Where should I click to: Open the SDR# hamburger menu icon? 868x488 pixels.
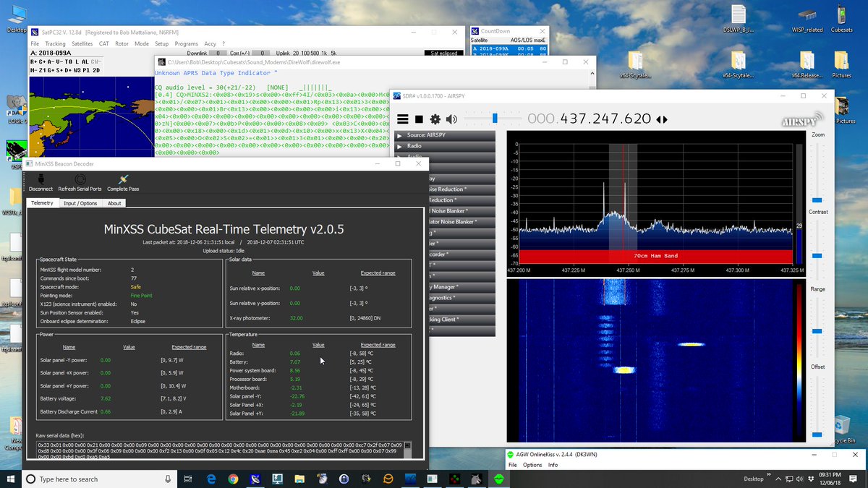403,119
